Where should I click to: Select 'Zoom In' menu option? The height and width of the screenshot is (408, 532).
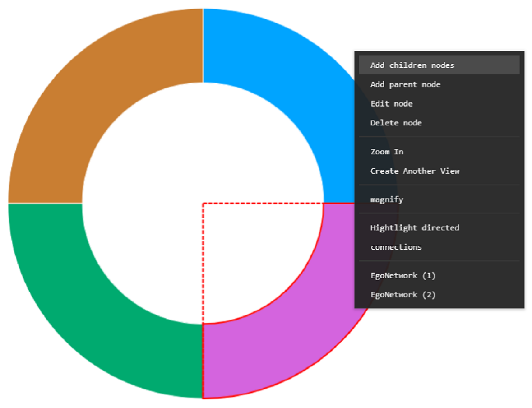coord(387,152)
